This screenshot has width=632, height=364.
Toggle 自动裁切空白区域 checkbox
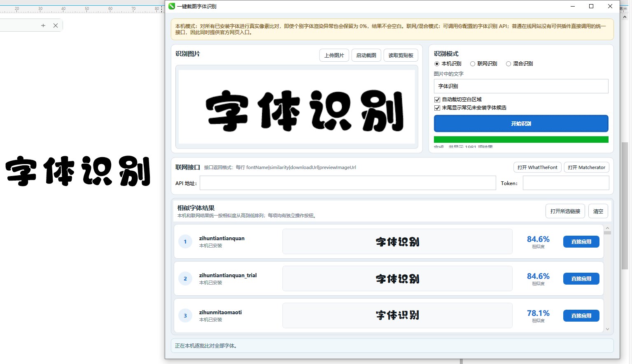437,100
